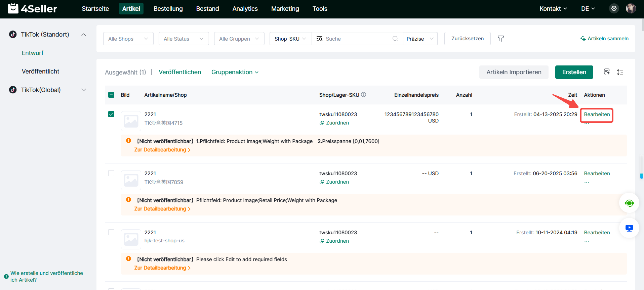
Task: Open the settings gear icon
Action: tap(614, 9)
